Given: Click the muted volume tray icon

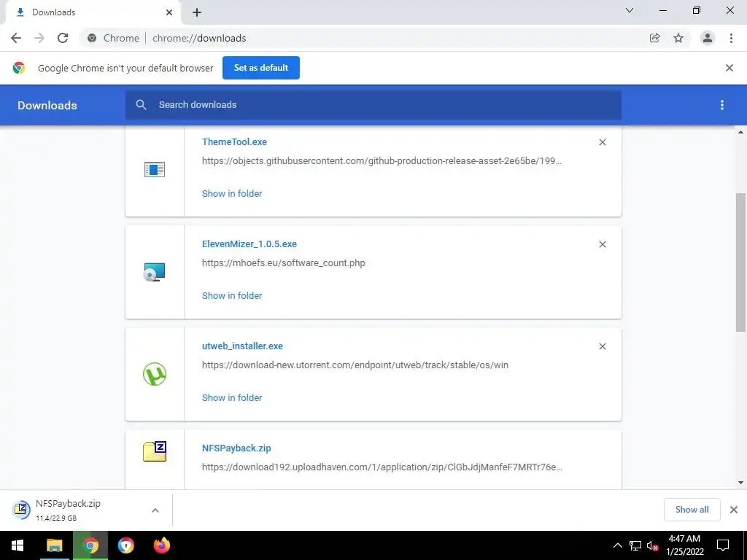Looking at the screenshot, I should (652, 545).
